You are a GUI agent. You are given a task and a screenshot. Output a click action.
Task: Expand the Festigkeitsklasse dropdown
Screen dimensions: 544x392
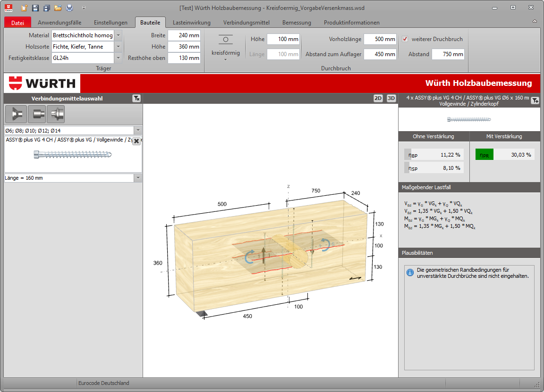click(x=118, y=58)
